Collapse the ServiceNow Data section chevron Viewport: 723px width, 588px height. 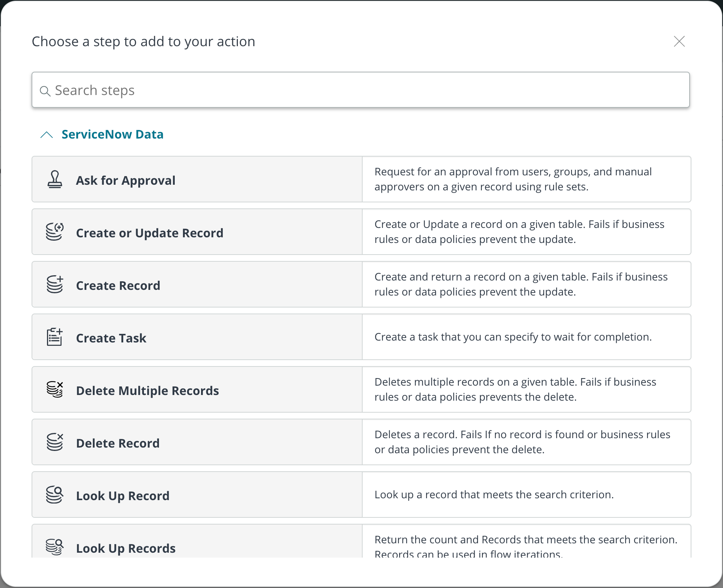click(x=47, y=134)
